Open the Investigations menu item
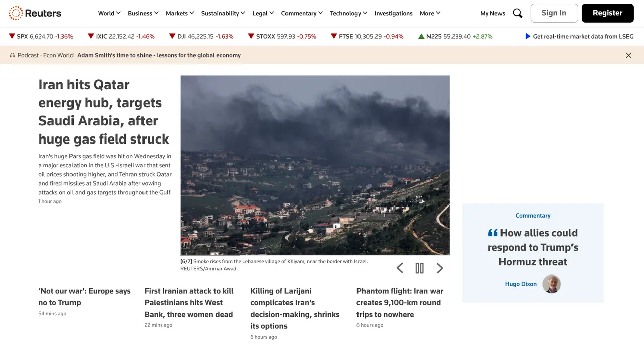Screen dimensions: 644x344 393,13
